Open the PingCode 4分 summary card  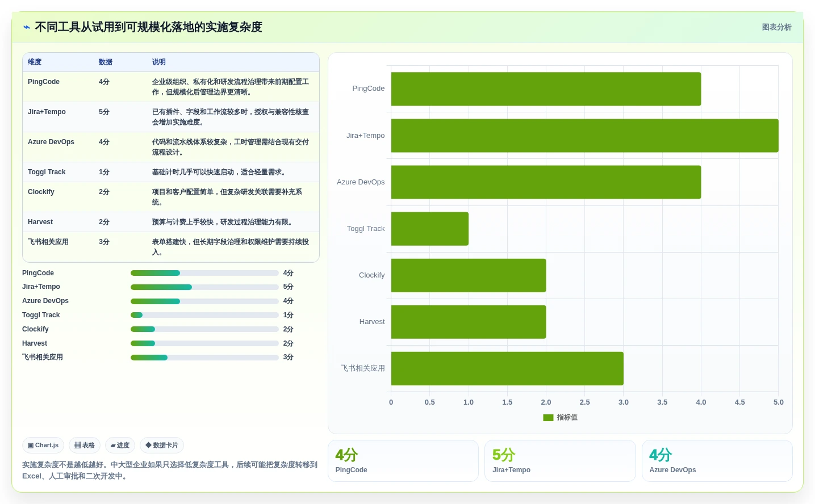(403, 461)
